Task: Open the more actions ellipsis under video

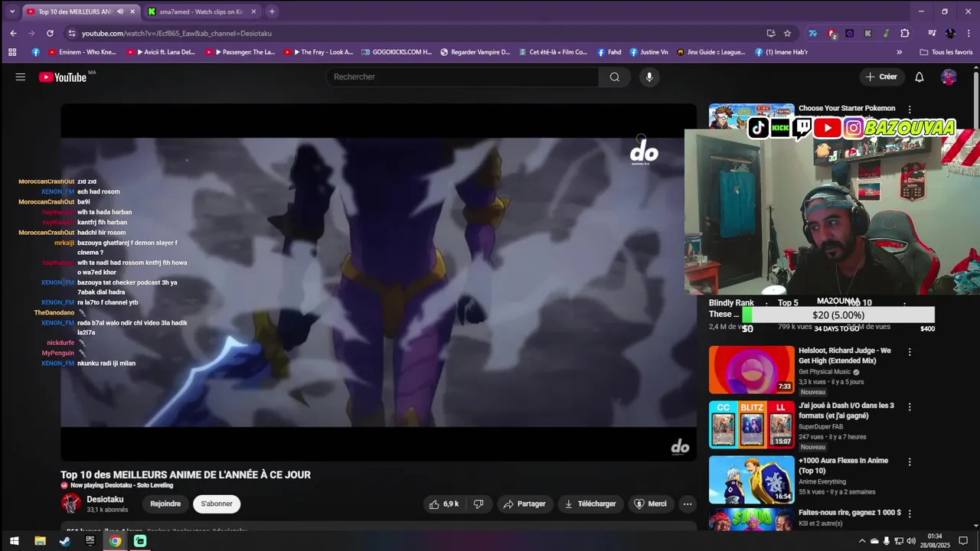Action: pyautogui.click(x=688, y=504)
